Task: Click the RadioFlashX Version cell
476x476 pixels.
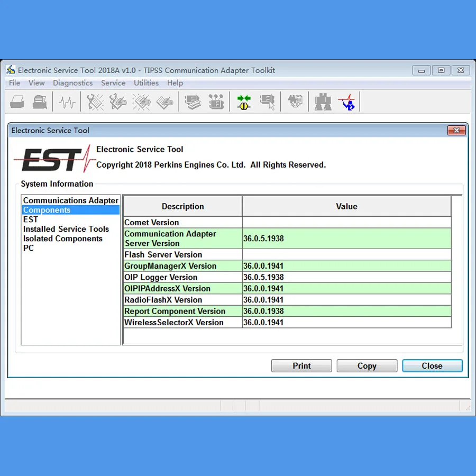Action: point(183,300)
